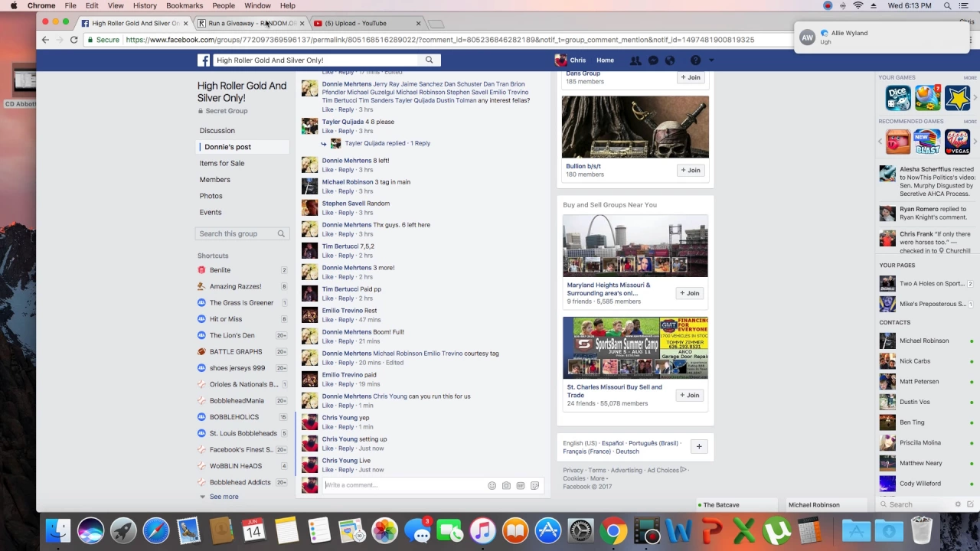Image resolution: width=980 pixels, height=551 pixels.
Task: Open Friend Requests icon in Facebook header
Action: pos(635,60)
